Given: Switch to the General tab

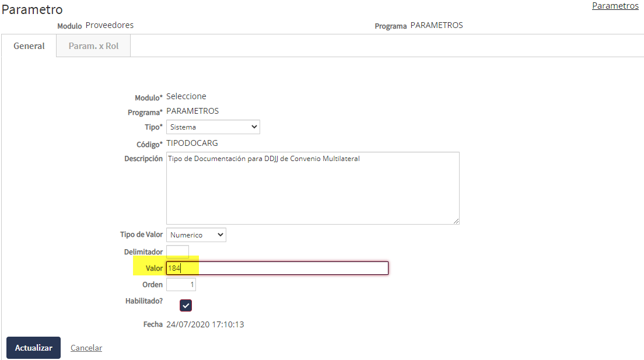Looking at the screenshot, I should (x=29, y=46).
